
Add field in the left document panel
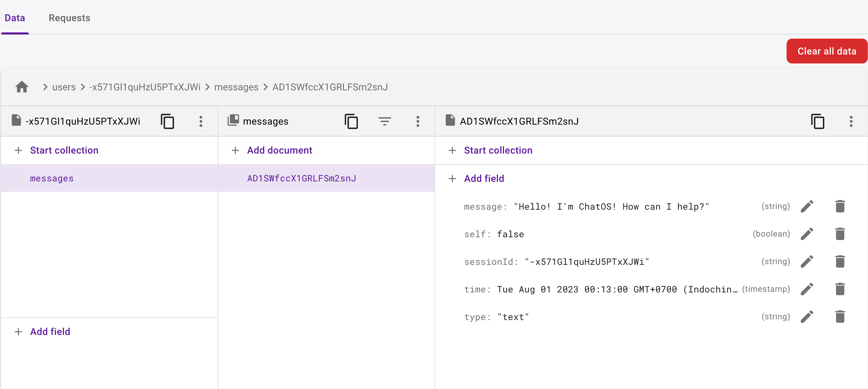click(x=50, y=332)
